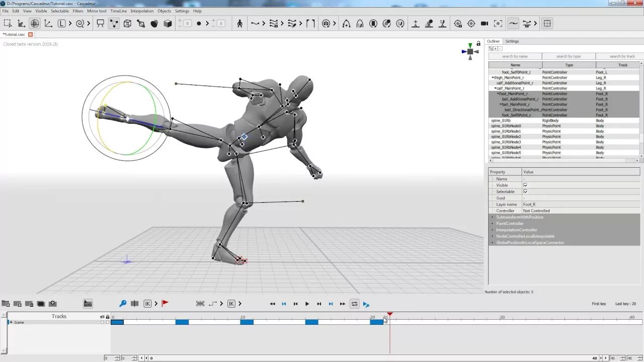
Task: Click the toolbar camera snapshot icon
Action: [326, 23]
